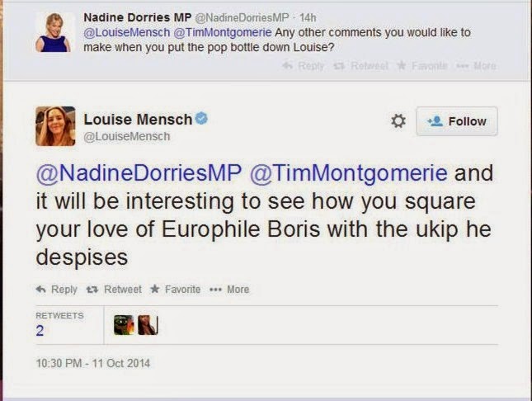Viewport: 532px width, 401px height.
Task: Favorite Louise Mensch's tweet
Action: (x=176, y=290)
